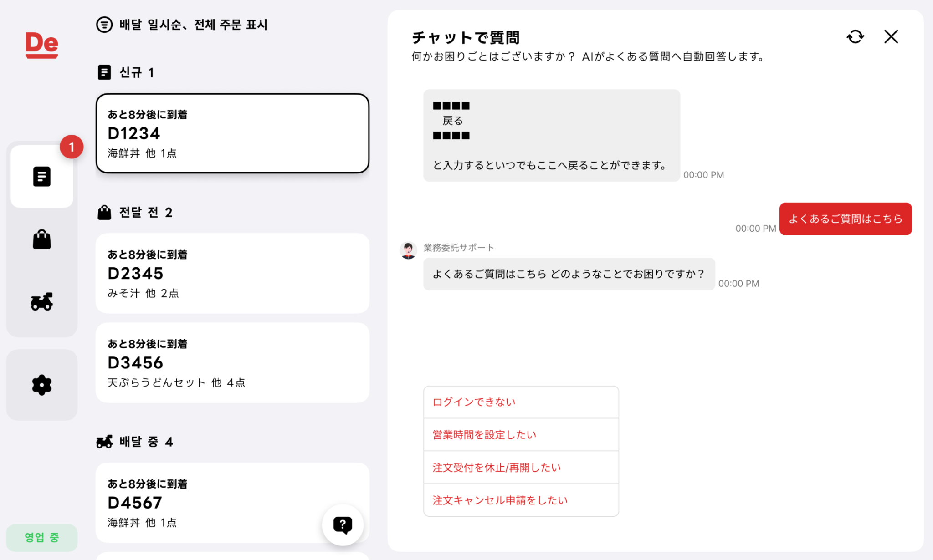
Task: Open '注文キャンセル申請をしたい' link
Action: [499, 499]
